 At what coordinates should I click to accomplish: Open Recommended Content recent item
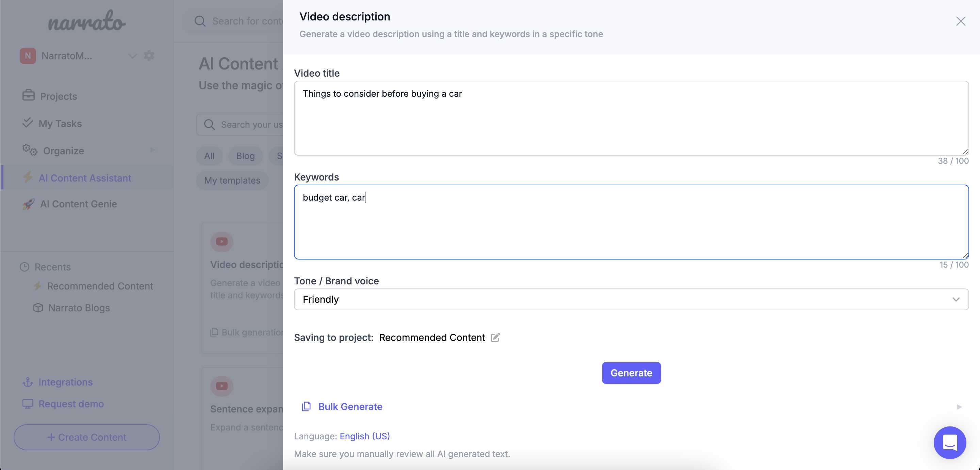100,286
